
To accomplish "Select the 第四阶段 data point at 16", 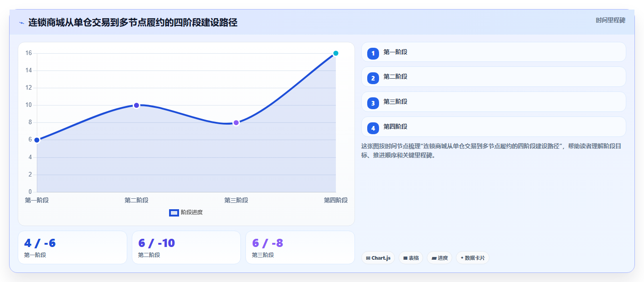I will click(336, 53).
